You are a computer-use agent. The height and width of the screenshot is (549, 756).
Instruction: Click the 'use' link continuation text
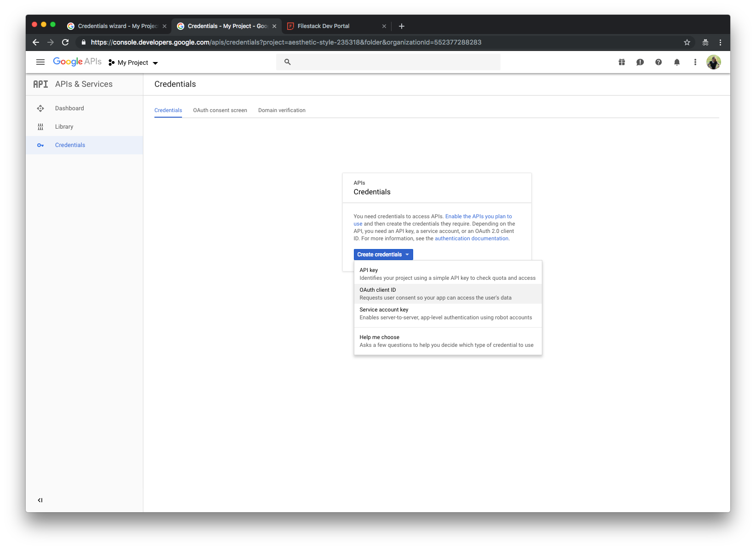pyautogui.click(x=358, y=224)
